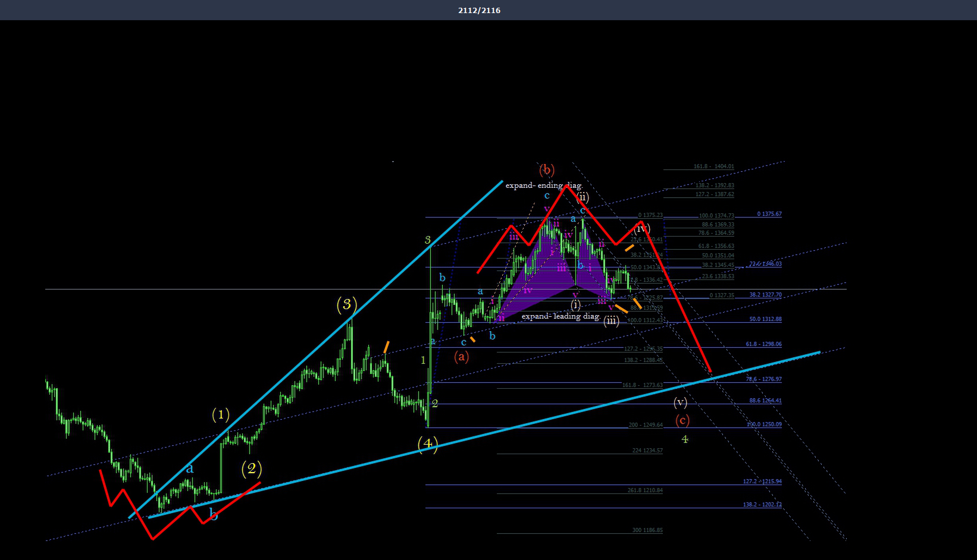Select the 50.0 1312.88 retracement label

tap(766, 319)
